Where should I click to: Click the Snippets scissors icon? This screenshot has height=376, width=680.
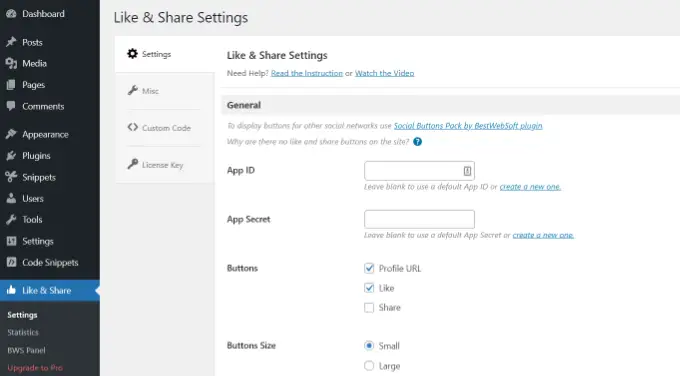tap(11, 177)
